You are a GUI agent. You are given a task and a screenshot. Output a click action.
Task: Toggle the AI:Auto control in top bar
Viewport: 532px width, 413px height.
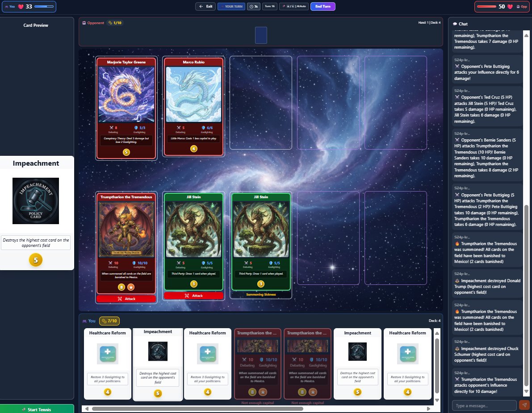(294, 6)
